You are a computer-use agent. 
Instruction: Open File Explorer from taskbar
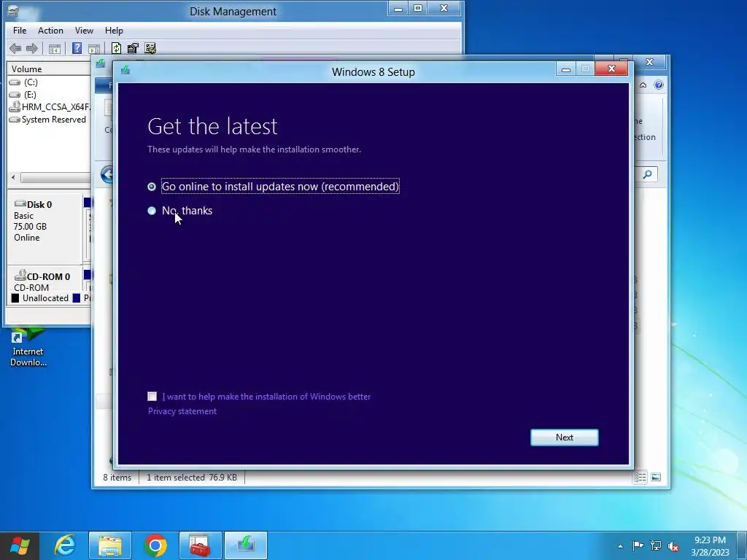110,545
